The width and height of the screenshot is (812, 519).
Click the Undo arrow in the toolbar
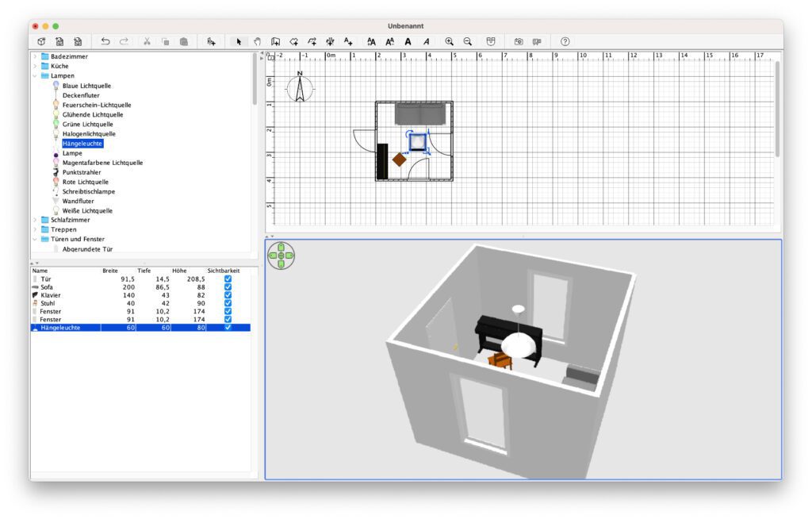tap(105, 41)
